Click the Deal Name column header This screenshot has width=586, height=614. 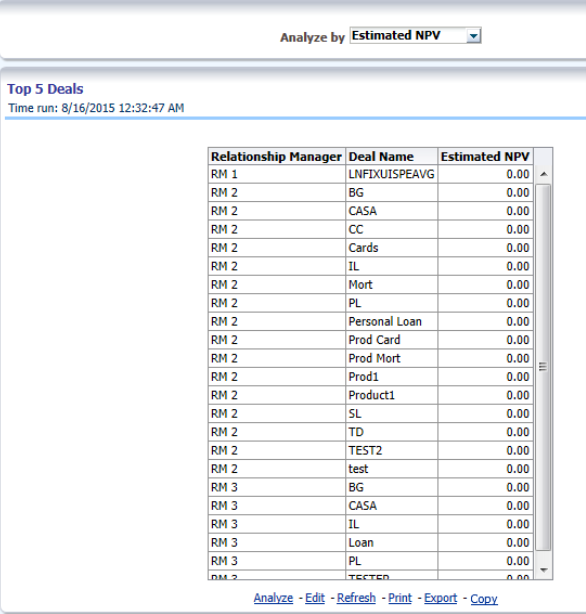coord(391,157)
